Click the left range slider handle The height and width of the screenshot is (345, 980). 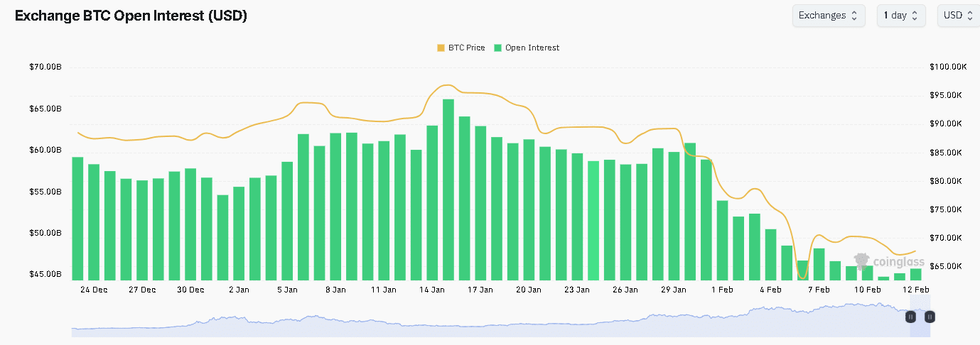(910, 317)
